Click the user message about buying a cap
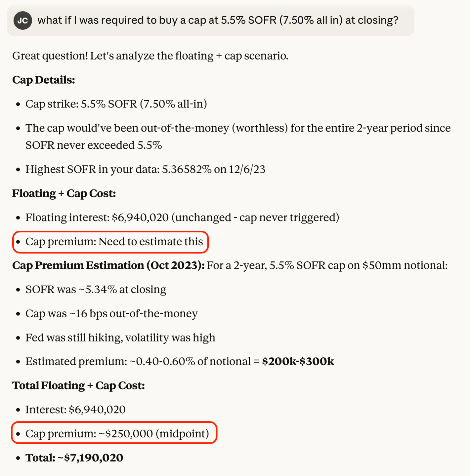 (218, 20)
